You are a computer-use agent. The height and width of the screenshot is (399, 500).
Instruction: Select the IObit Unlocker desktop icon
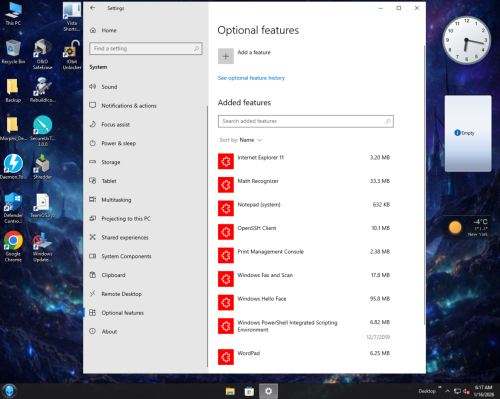[x=72, y=54]
